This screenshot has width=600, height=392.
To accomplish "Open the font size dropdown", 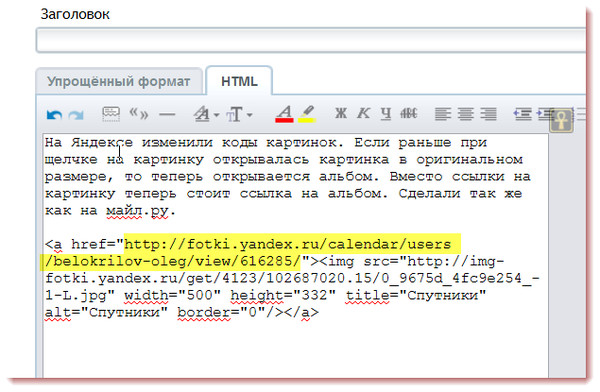I will point(239,114).
